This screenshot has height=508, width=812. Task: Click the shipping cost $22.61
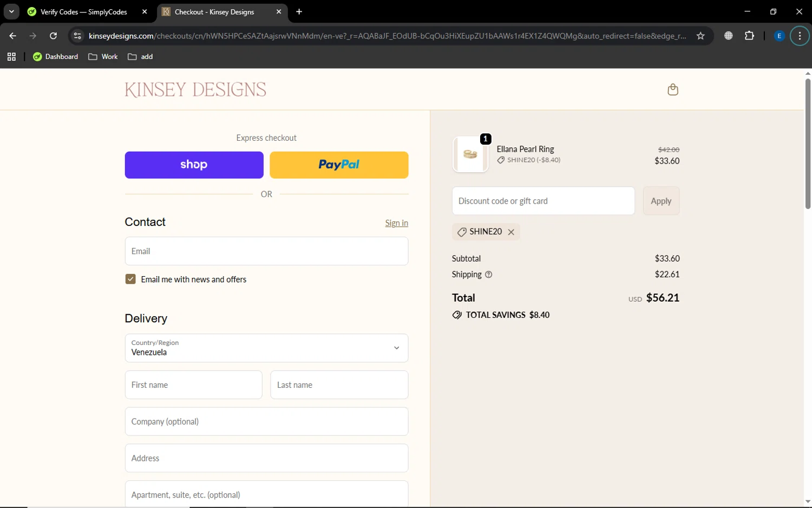coord(667,274)
